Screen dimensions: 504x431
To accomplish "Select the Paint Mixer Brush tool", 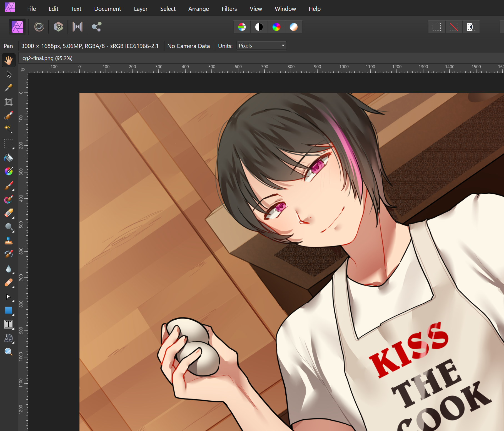I will coord(9,199).
